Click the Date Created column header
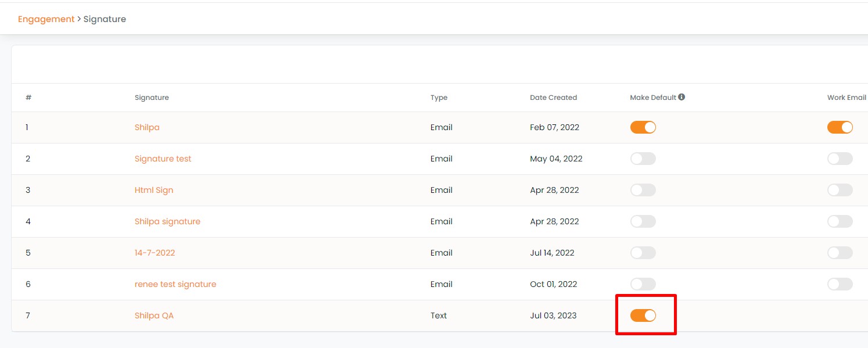The height and width of the screenshot is (348, 868). (553, 98)
